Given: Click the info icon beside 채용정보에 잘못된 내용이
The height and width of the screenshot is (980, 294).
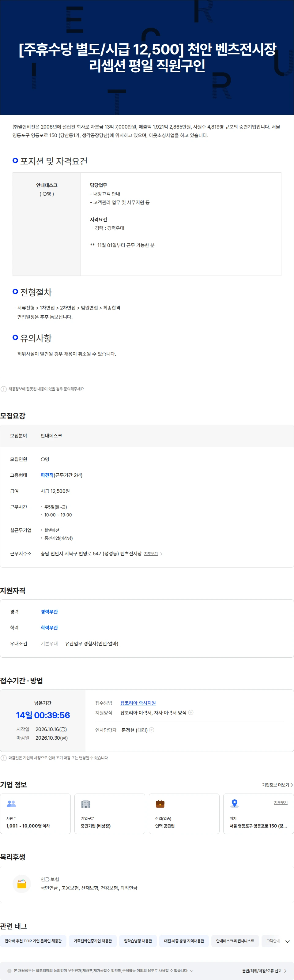Looking at the screenshot, I should (x=4, y=389).
